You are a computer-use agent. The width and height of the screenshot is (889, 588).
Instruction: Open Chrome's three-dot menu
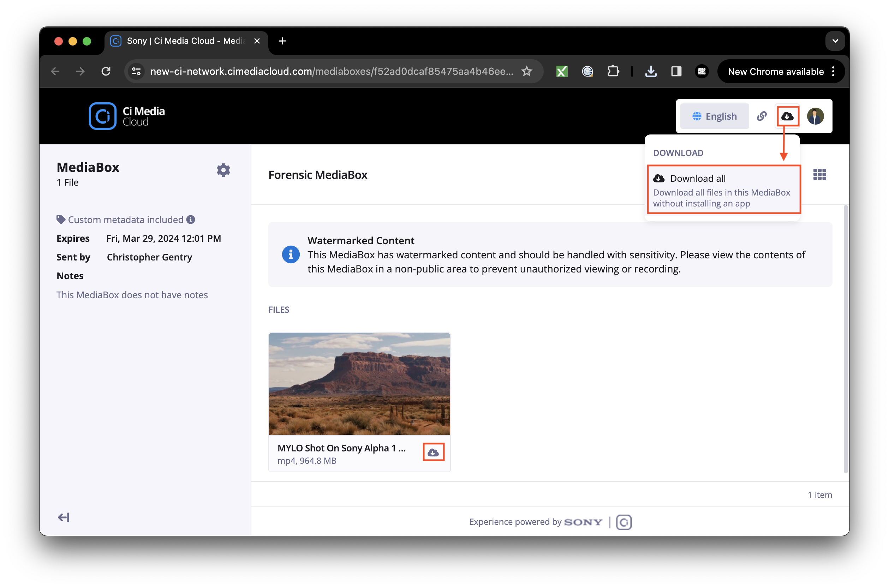coord(833,71)
